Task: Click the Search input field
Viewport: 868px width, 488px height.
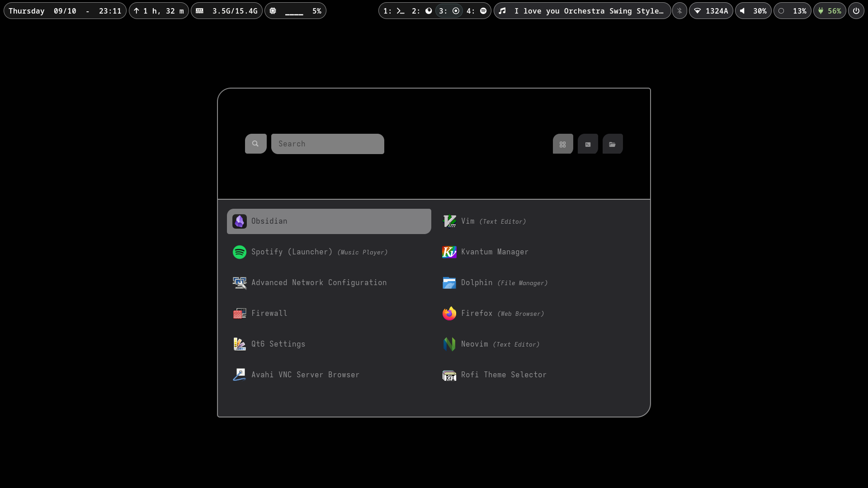Action: click(x=328, y=144)
